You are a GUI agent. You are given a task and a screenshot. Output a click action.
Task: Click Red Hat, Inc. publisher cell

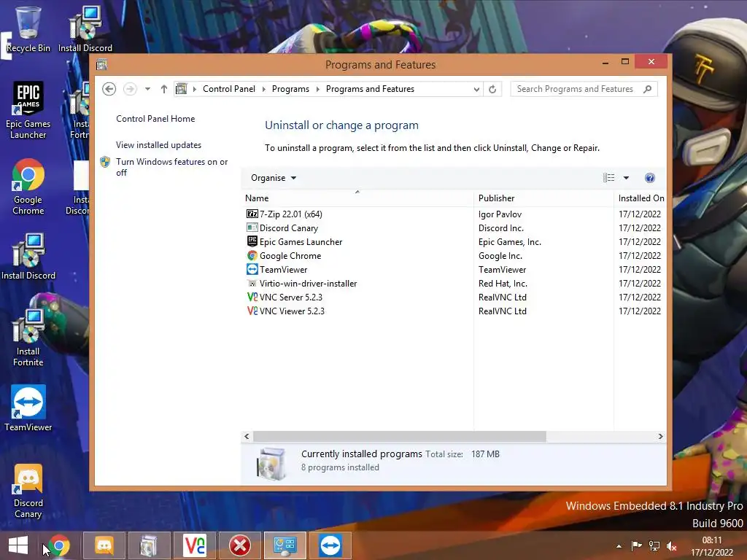(503, 284)
